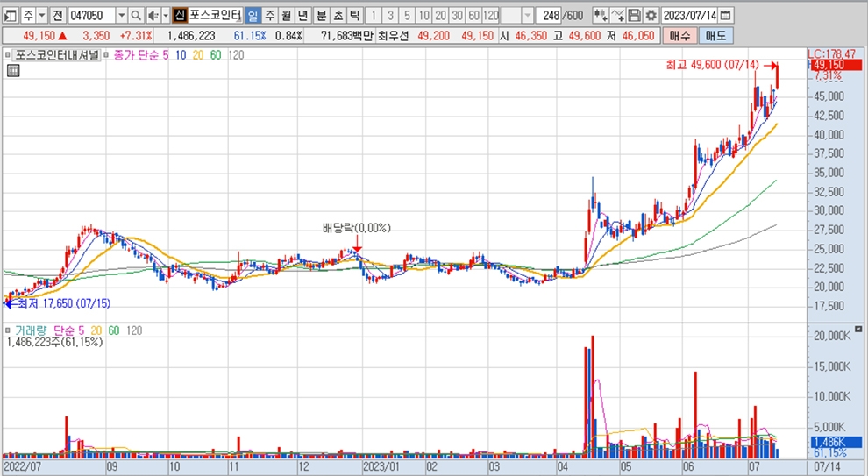Open the calendar date picker icon

pyautogui.click(x=725, y=15)
